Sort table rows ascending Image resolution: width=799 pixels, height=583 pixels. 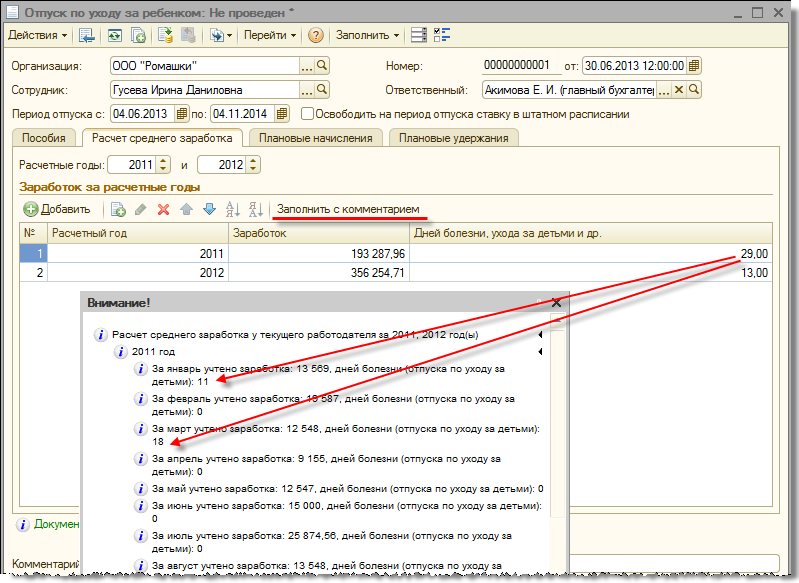(x=233, y=209)
